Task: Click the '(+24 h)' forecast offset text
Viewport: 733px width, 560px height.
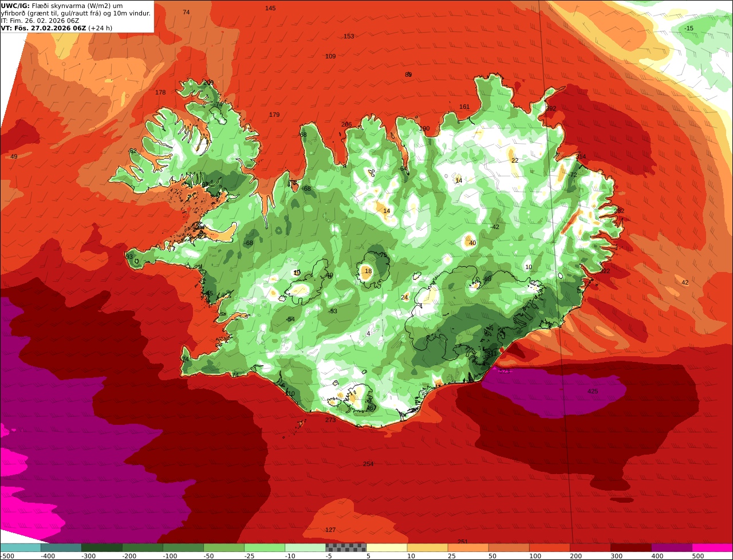Action: 100,28
